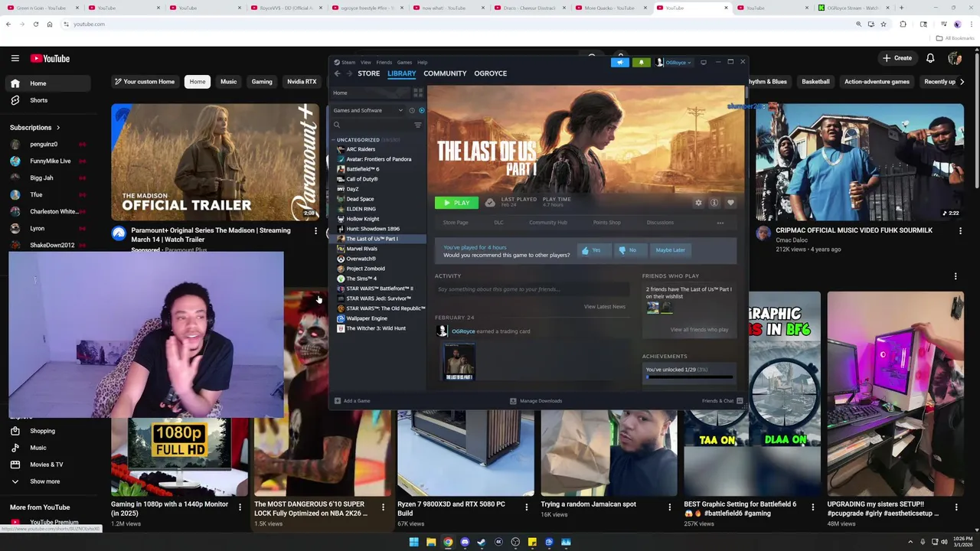Click Maybe Later recommendation button
Screen dimensions: 980x551
(670, 250)
